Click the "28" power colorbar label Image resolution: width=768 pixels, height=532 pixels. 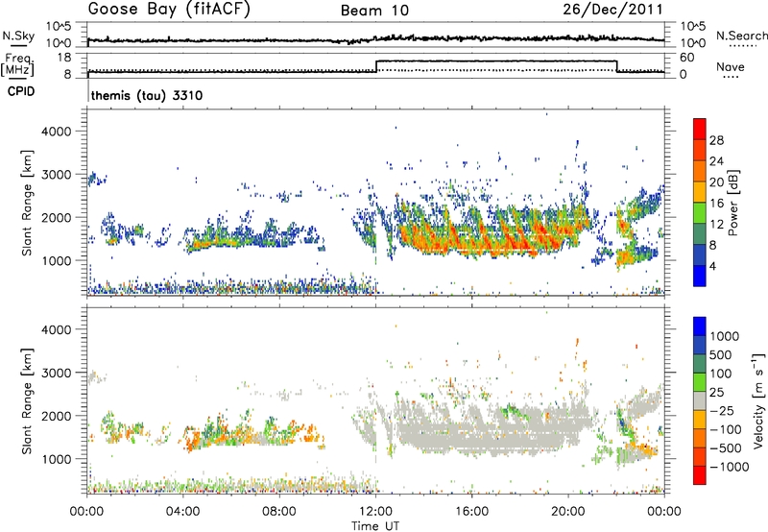pos(716,140)
